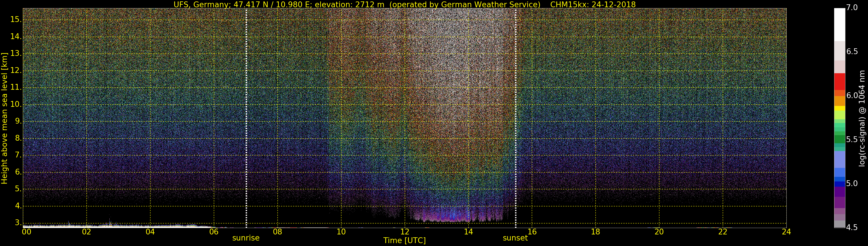Click the white dotted sunrise vertical line

pyautogui.click(x=246, y=118)
